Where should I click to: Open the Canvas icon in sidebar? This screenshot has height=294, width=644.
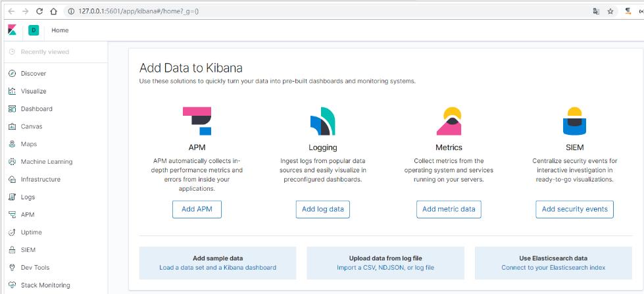pos(12,126)
